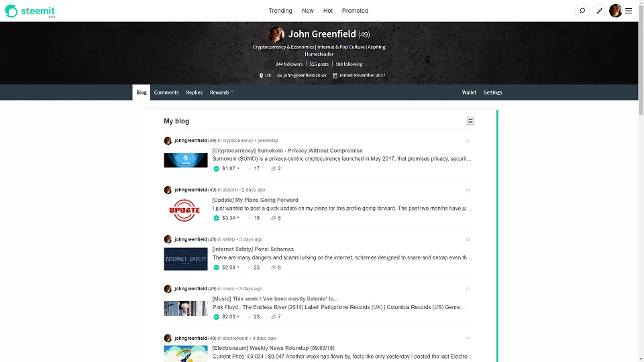Viewport: 644px width, 362px height.
Task: Expand the $2.03 payout dropdown
Action: pos(231,317)
